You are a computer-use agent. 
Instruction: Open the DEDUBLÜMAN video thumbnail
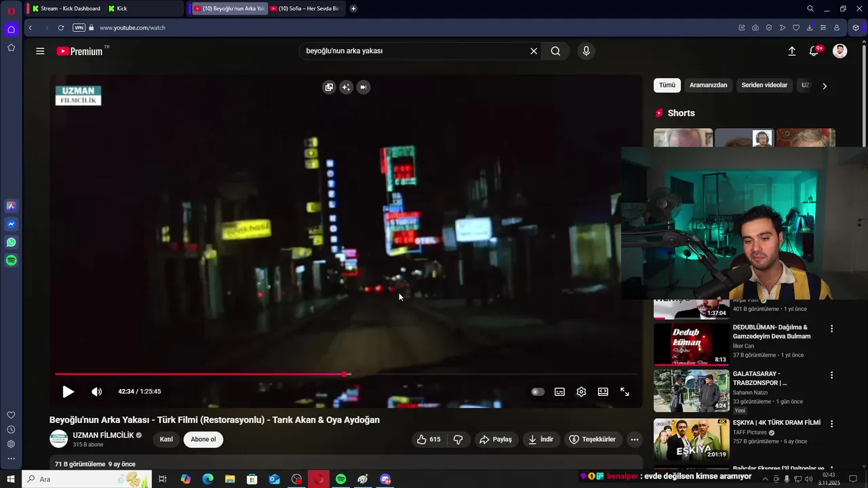tap(691, 344)
